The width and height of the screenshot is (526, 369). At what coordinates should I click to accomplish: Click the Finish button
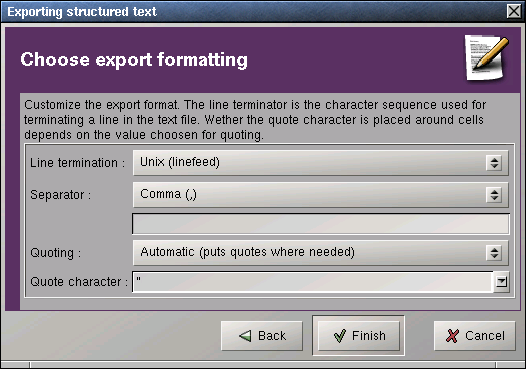(359, 336)
